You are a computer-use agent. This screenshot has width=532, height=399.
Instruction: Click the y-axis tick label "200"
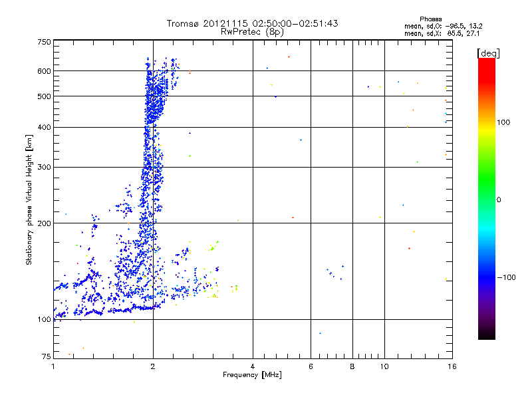[x=44, y=223]
